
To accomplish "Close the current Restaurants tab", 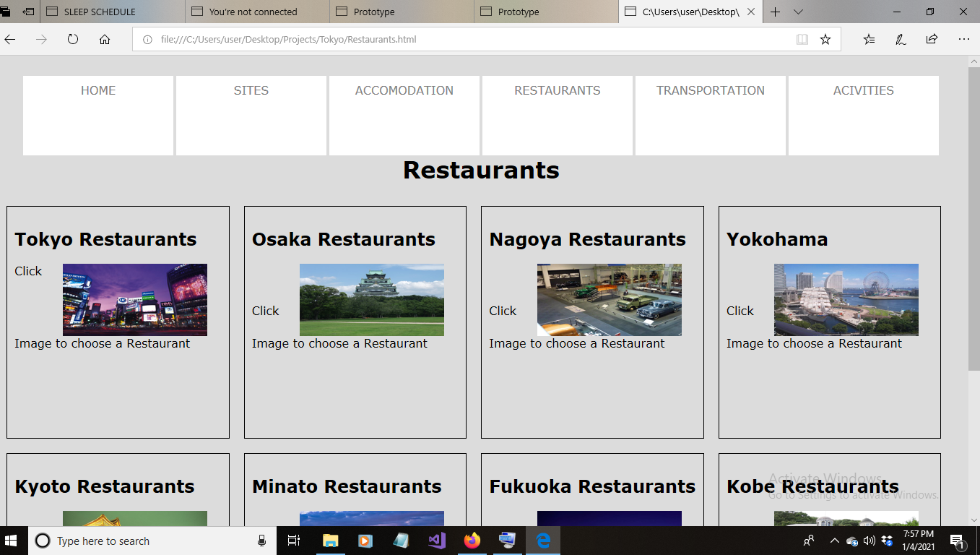I will pos(751,12).
